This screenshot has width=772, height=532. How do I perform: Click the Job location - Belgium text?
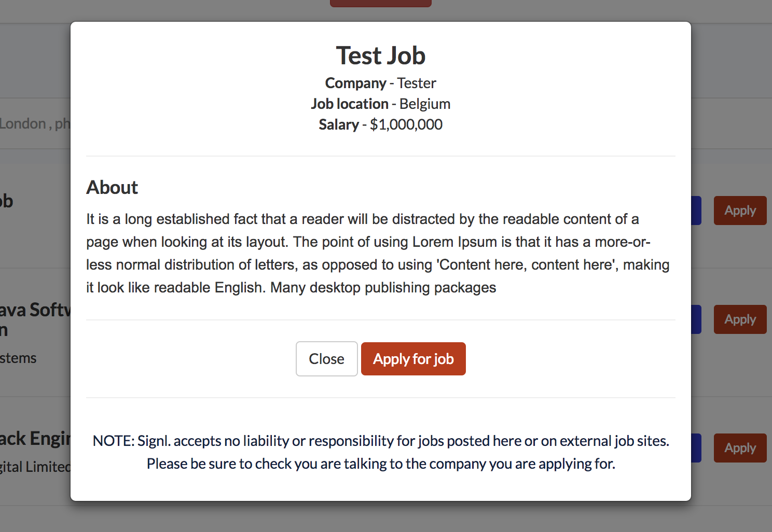380,104
